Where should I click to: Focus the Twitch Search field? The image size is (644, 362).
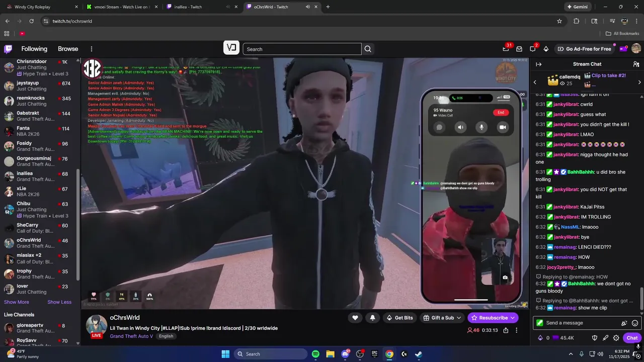coord(302,49)
